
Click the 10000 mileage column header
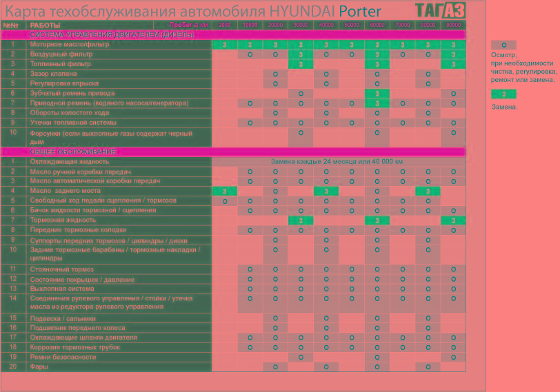tap(250, 25)
